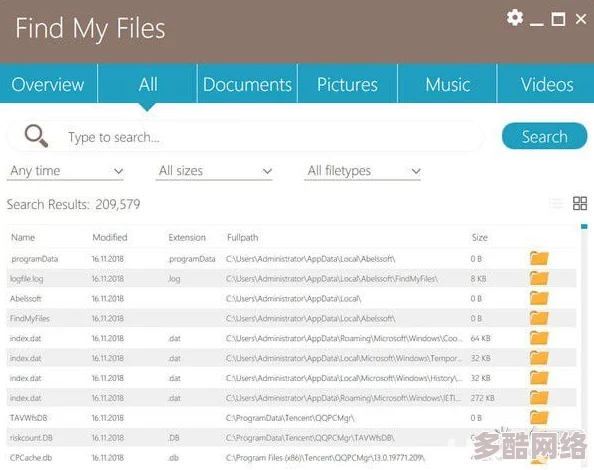Expand the Any time dropdown
The width and height of the screenshot is (594, 470).
(65, 171)
